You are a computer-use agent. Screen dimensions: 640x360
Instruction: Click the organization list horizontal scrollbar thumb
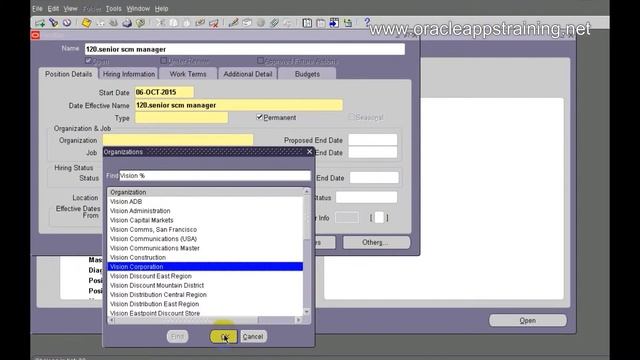[186, 320]
